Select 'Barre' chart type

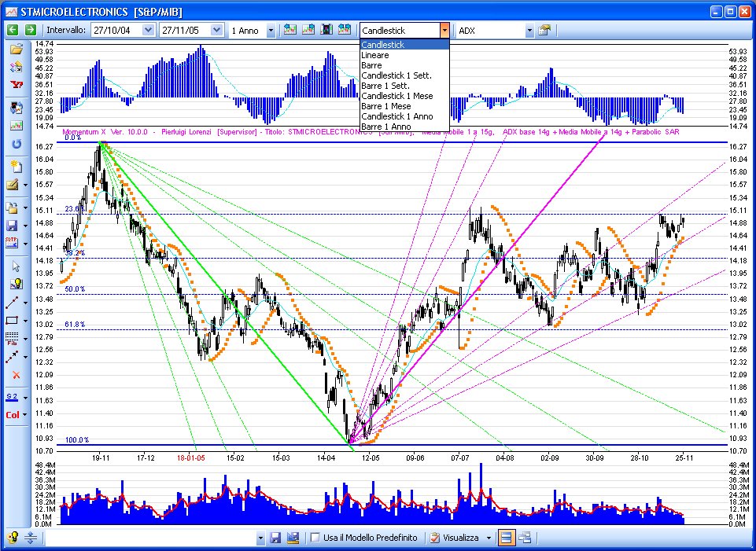404,65
